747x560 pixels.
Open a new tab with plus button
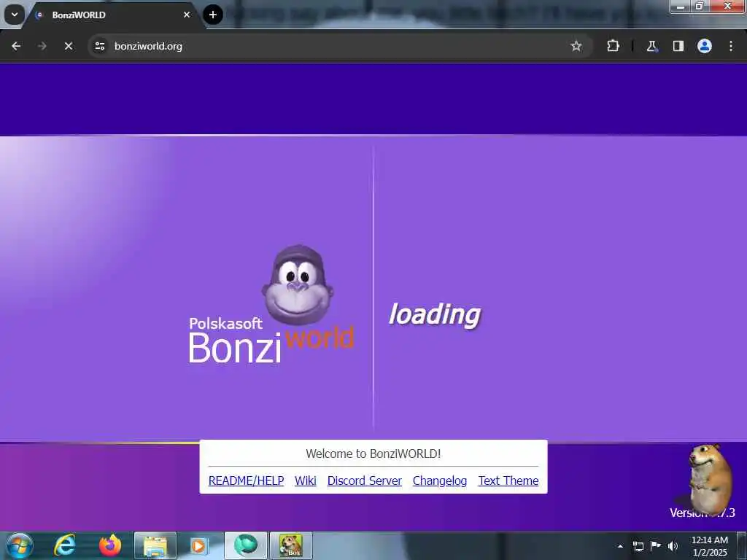[x=213, y=15]
